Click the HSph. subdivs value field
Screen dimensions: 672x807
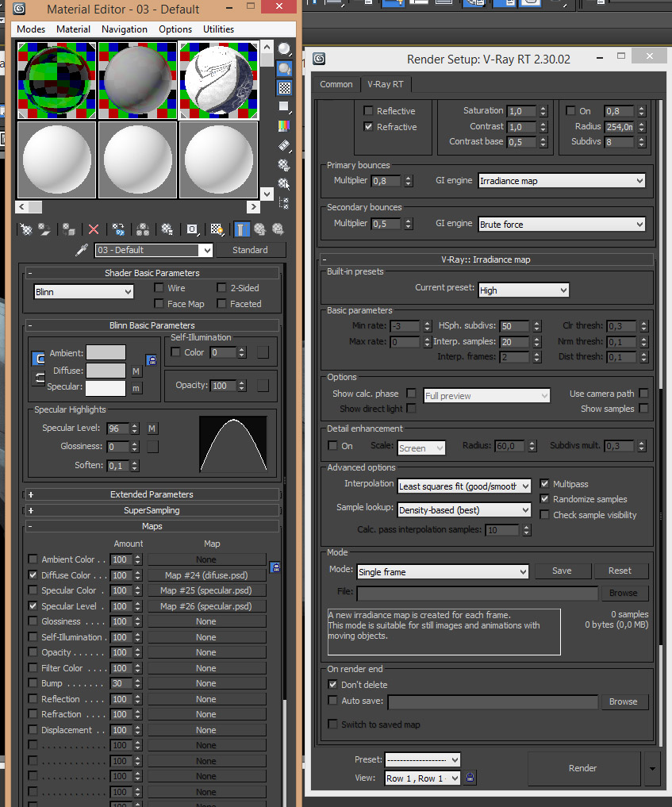[x=514, y=326]
